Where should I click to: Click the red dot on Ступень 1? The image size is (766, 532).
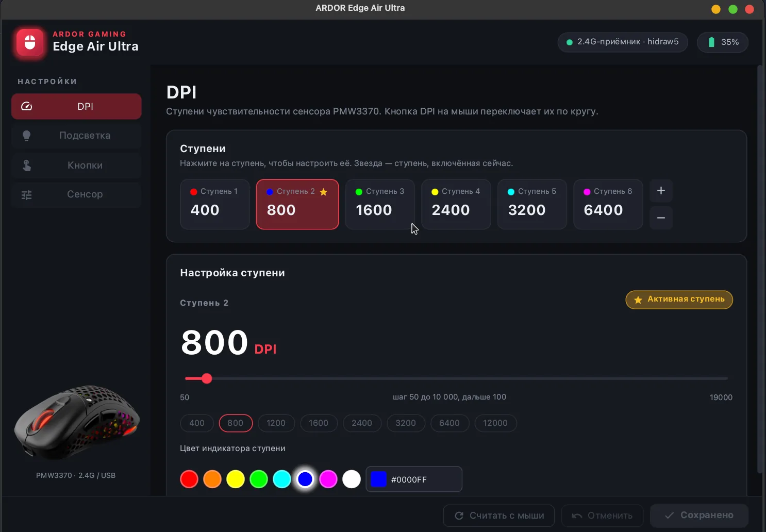tap(194, 192)
